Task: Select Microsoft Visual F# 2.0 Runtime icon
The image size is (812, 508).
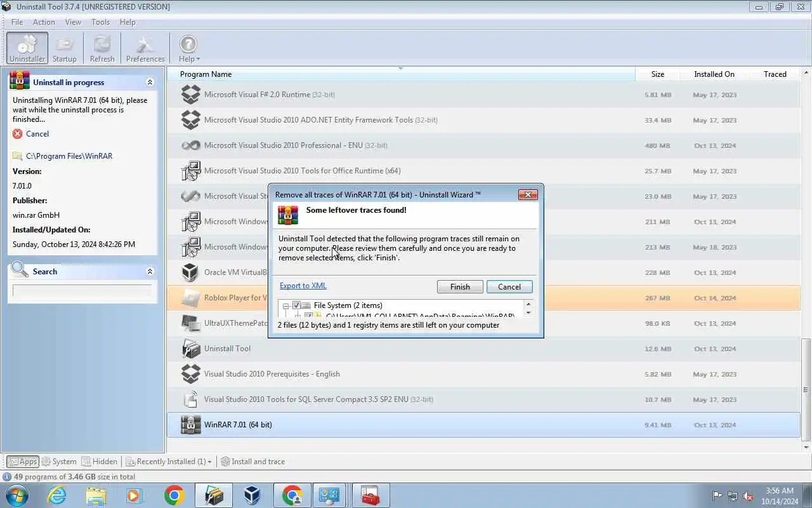Action: coord(190,95)
